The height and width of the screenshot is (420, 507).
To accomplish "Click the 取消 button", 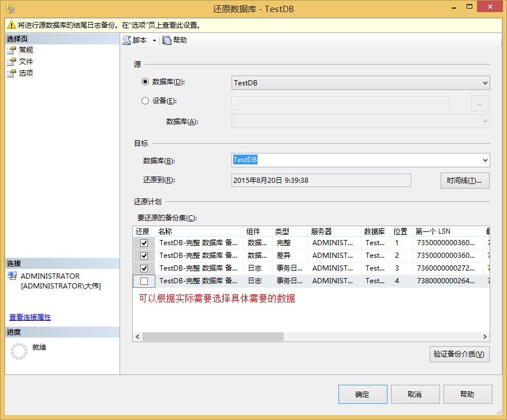I will (415, 394).
